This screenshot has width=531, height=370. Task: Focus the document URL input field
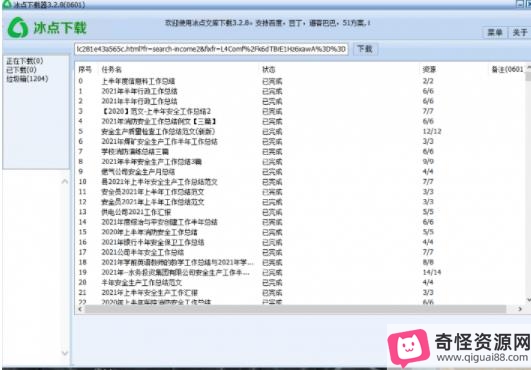pos(211,49)
